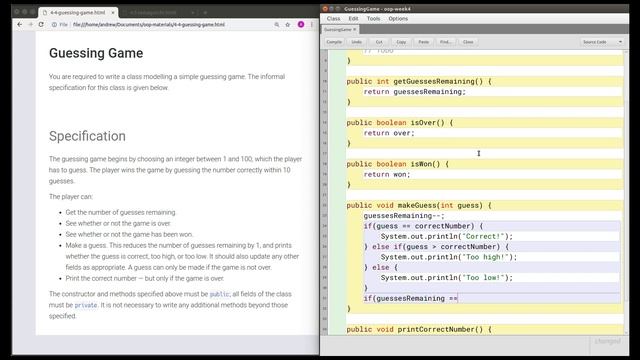
Task: Click the Paste toolbar button
Action: pos(424,42)
